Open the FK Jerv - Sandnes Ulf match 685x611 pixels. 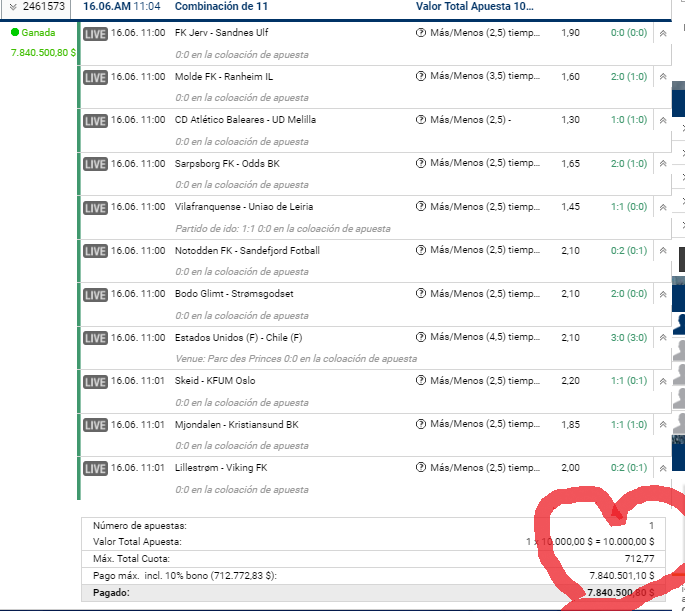[221, 33]
